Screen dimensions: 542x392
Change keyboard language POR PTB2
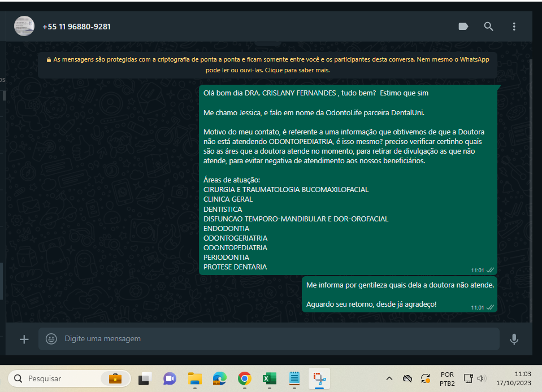tap(447, 379)
